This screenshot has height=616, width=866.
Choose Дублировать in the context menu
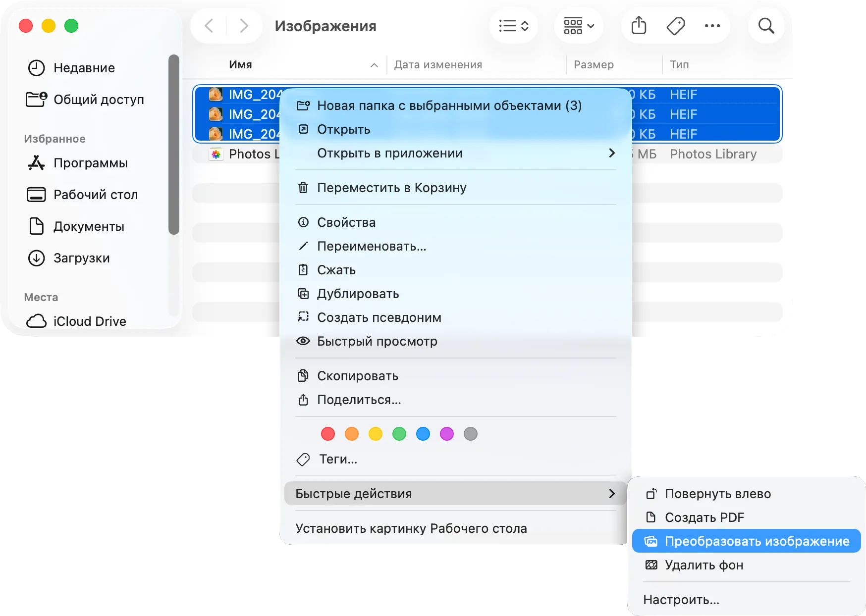click(x=456, y=294)
